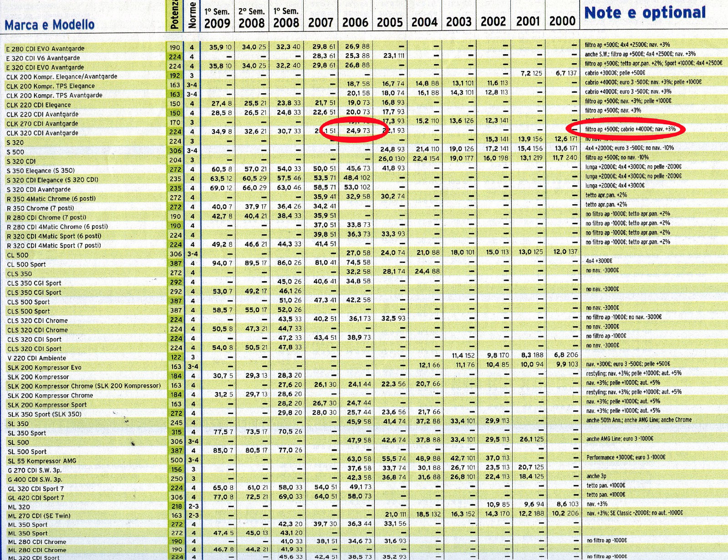Click 'R 280 CDI 4Matic Chrome (6 posti)' name

pos(57,227)
